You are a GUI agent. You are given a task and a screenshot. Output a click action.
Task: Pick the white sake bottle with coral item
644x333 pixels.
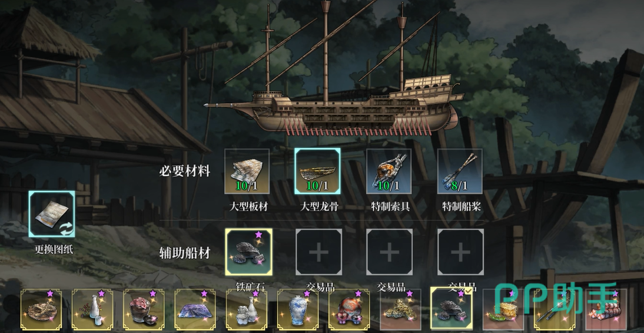click(92, 309)
